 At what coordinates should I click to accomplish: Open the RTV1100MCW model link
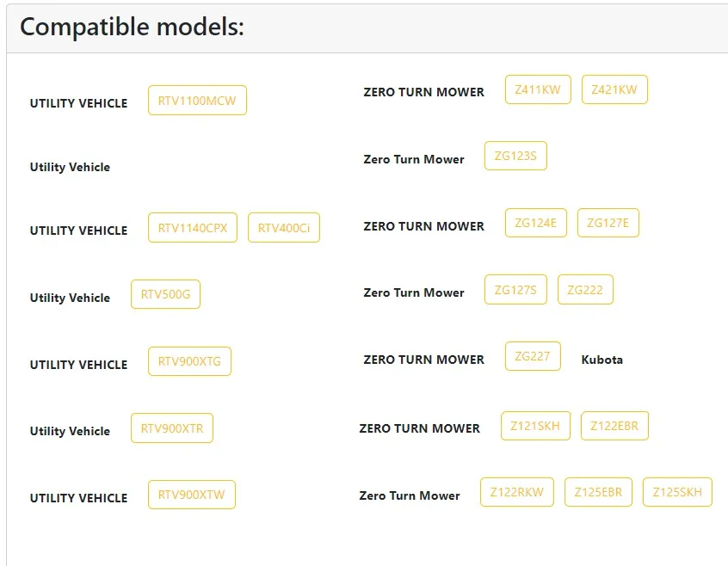(197, 100)
